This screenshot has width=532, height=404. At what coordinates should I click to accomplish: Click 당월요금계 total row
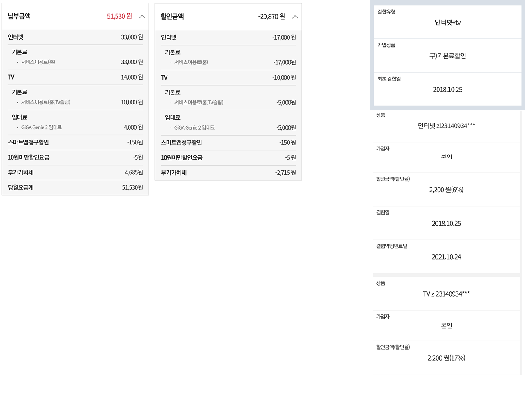point(21,187)
